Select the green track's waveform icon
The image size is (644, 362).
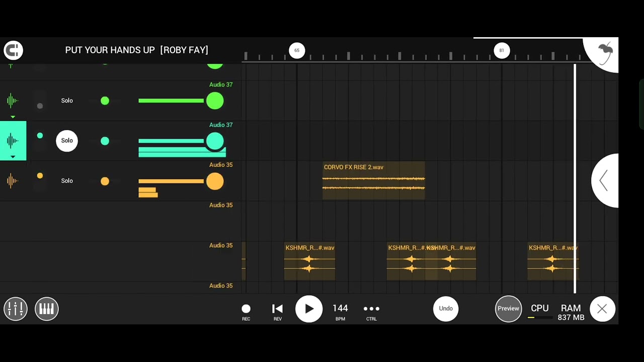(x=13, y=101)
